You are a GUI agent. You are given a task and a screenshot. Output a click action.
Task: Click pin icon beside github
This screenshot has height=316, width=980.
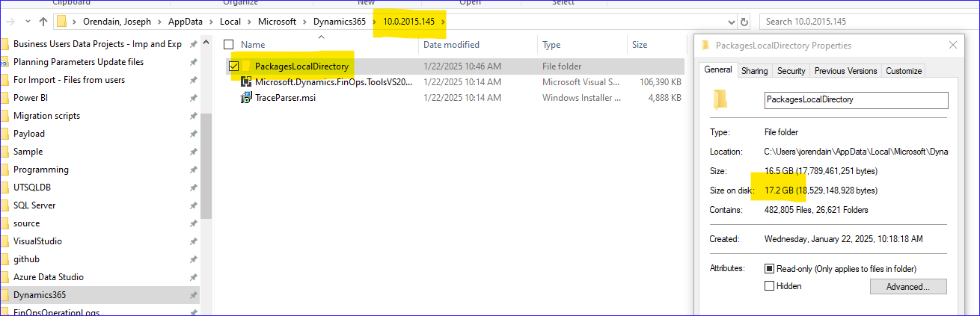pos(193,259)
